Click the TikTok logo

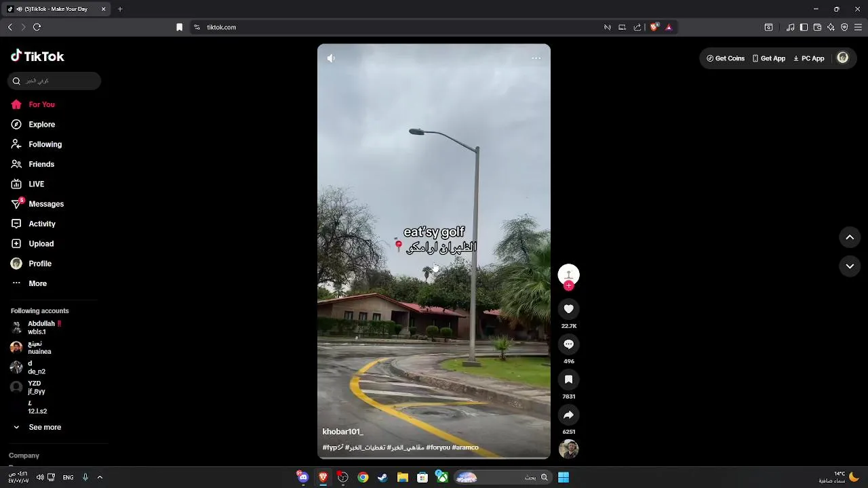pos(37,56)
